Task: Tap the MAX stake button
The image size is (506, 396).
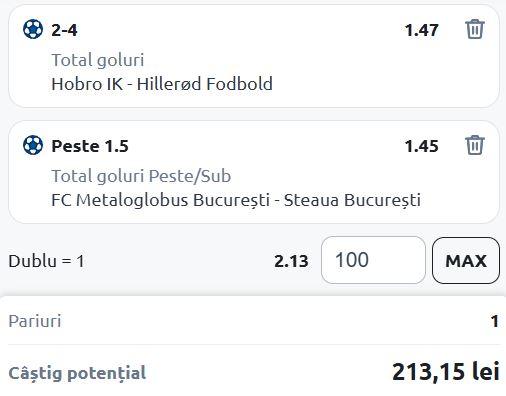Action: pos(466,260)
